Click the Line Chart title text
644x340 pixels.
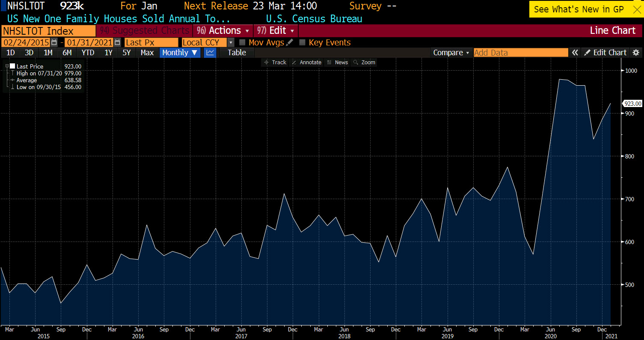coord(613,31)
